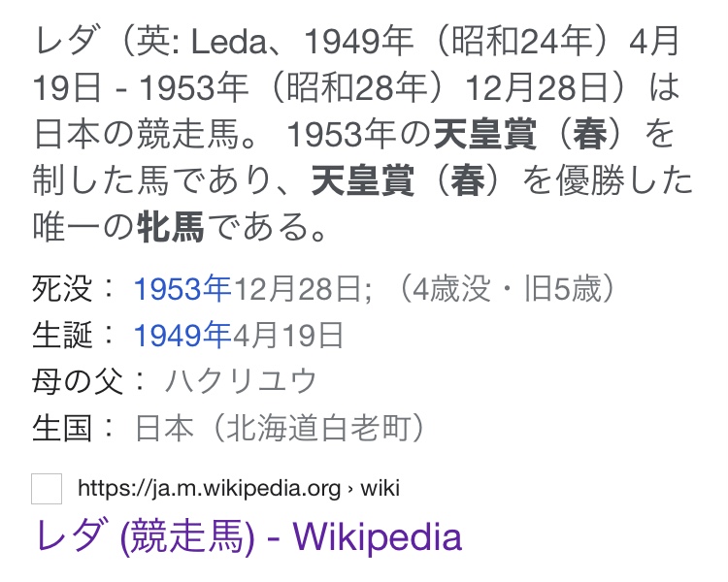Click the 1949年 link in 生誕 row
Viewport: 728px width, 582px height.
coord(182,336)
